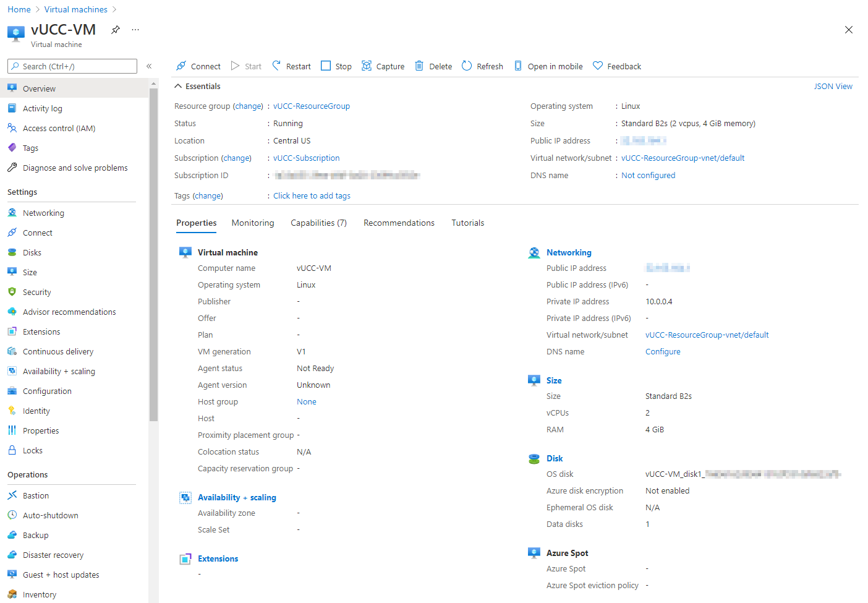Click the Feedback heart icon

[598, 66]
